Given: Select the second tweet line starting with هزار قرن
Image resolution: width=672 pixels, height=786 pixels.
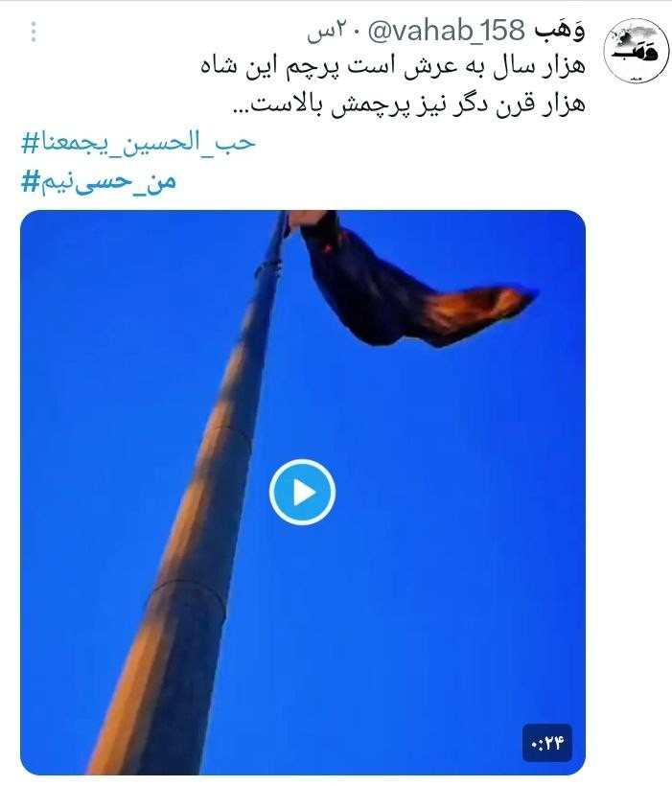Looking at the screenshot, I should [409, 104].
